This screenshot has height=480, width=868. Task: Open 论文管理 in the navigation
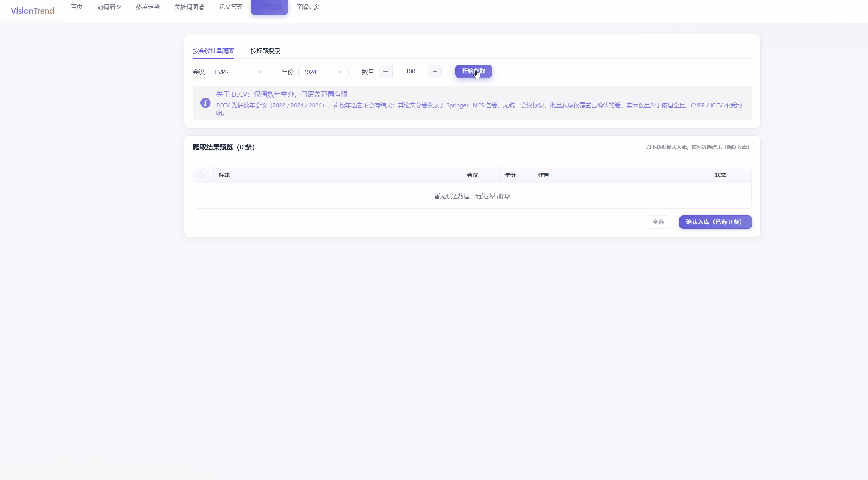[x=231, y=7]
